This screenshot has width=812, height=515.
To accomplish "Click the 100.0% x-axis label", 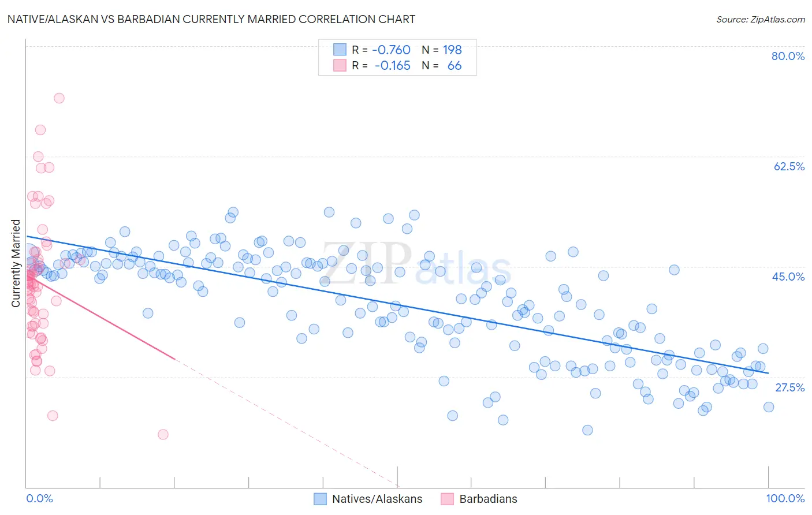I will point(785,498).
